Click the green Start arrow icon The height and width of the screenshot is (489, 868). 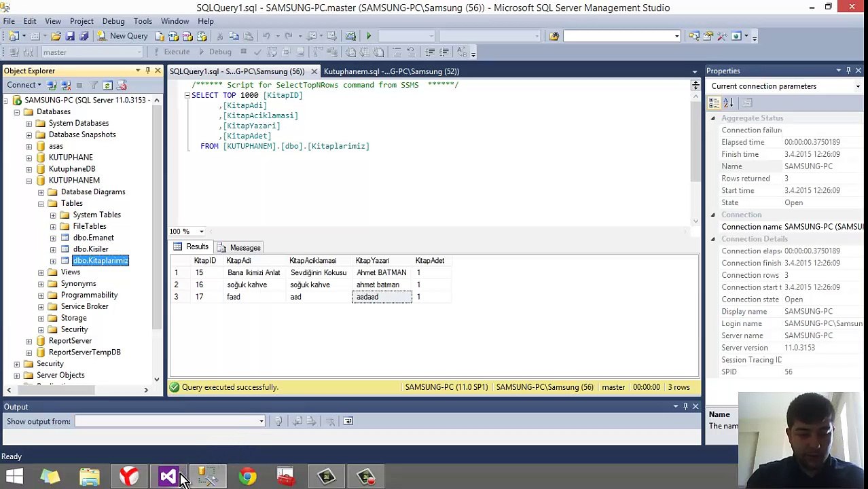pos(369,36)
